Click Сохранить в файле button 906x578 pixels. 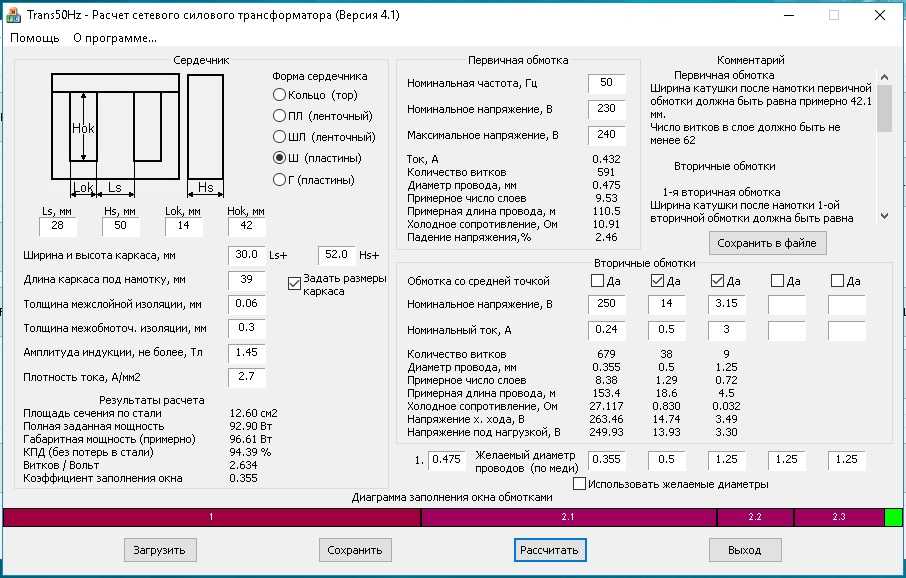(767, 243)
